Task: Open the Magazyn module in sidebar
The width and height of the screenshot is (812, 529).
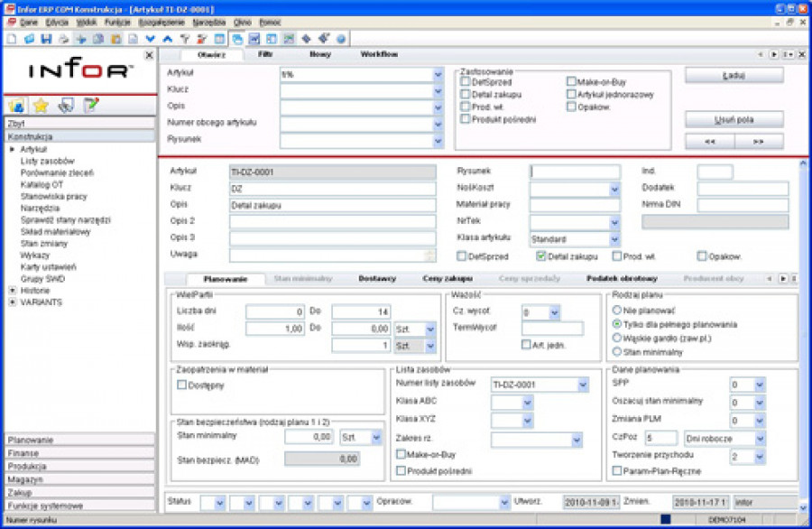Action: 79,479
